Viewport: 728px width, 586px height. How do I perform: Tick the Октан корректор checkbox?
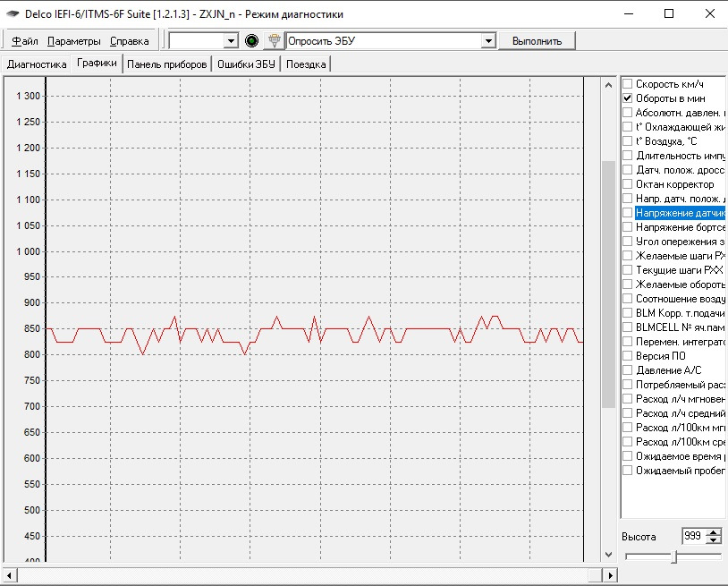point(627,184)
